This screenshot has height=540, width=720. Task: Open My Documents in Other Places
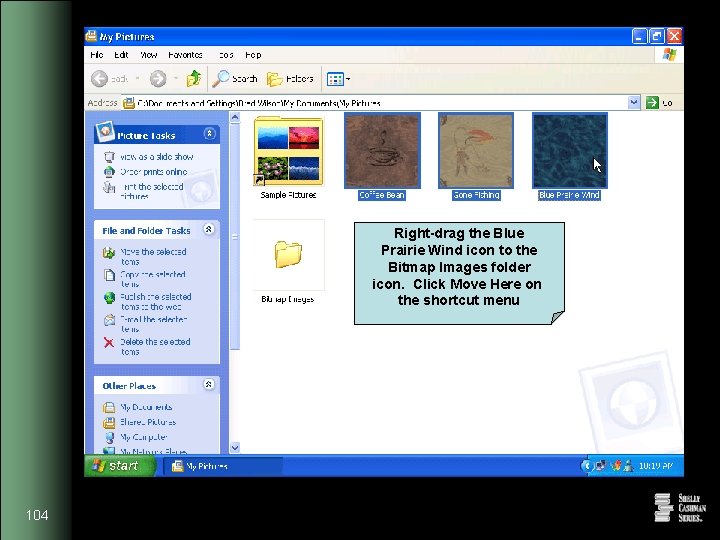coord(146,407)
